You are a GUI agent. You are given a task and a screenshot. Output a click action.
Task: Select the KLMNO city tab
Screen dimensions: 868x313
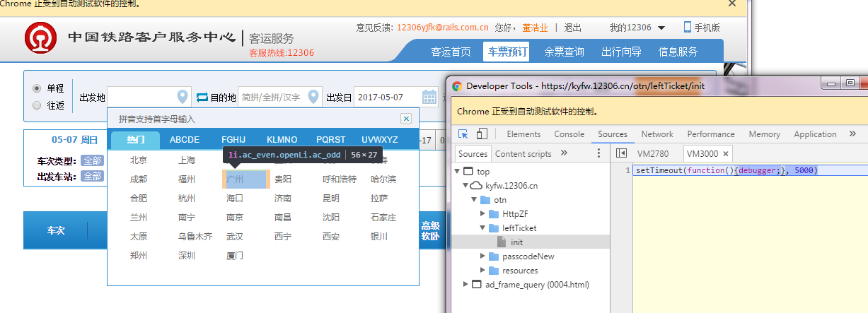[282, 139]
